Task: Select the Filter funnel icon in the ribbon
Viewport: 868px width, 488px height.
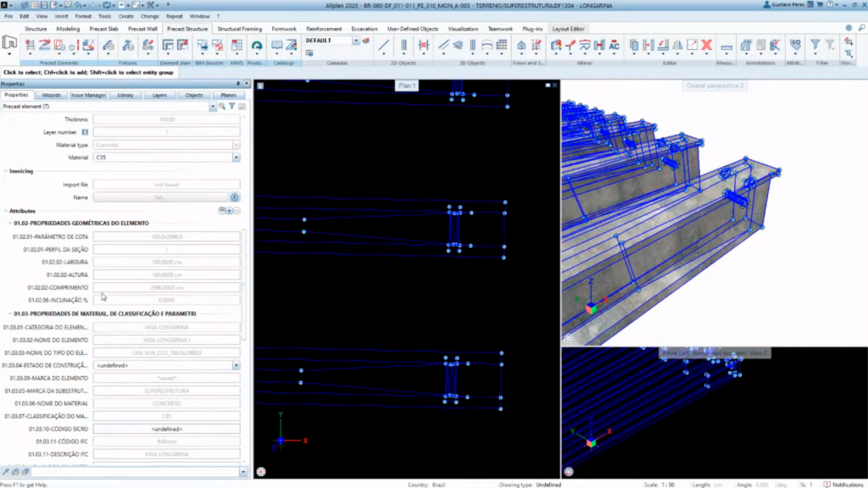Action: coord(815,46)
